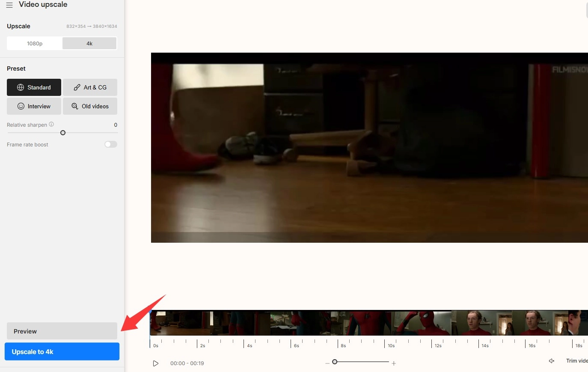Click the zoom in plus icon
The height and width of the screenshot is (372, 588).
coord(394,363)
